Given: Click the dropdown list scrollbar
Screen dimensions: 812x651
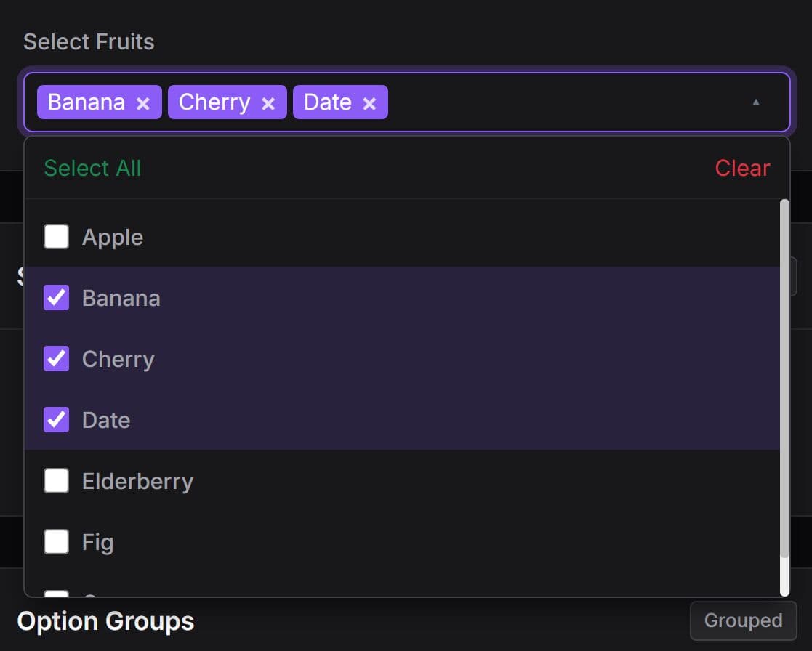Looking at the screenshot, I should pos(784,378).
